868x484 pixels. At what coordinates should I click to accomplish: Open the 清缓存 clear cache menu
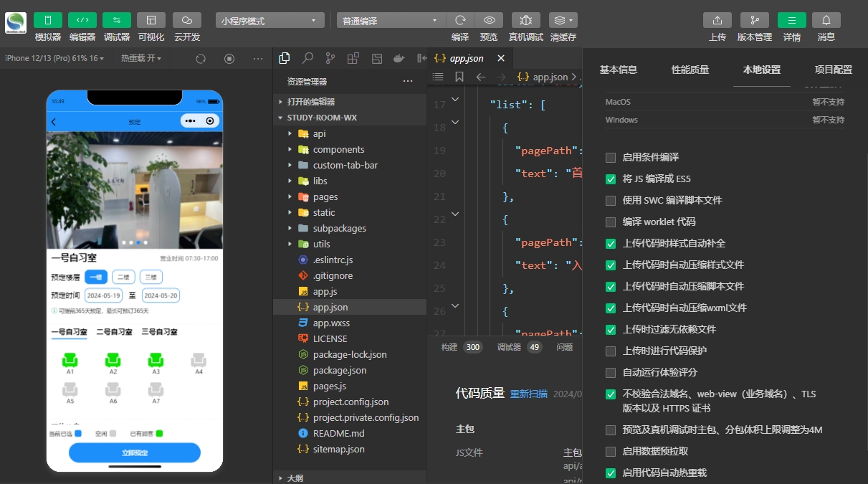click(x=563, y=20)
